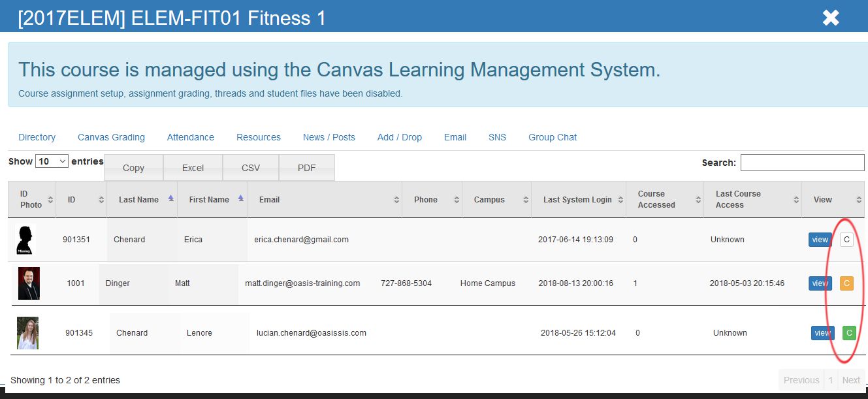Focus the Search input field
Screen dimensions: 868x399
point(802,163)
